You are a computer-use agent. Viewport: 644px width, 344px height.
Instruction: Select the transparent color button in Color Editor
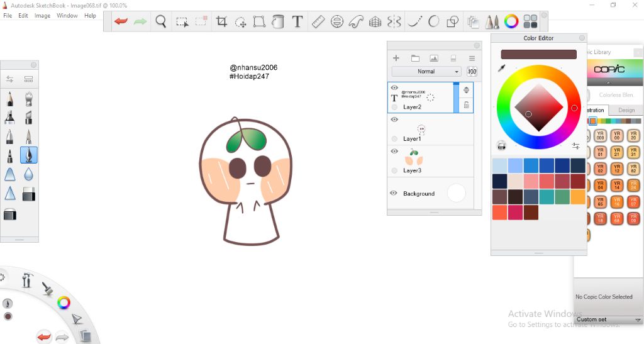tap(501, 146)
